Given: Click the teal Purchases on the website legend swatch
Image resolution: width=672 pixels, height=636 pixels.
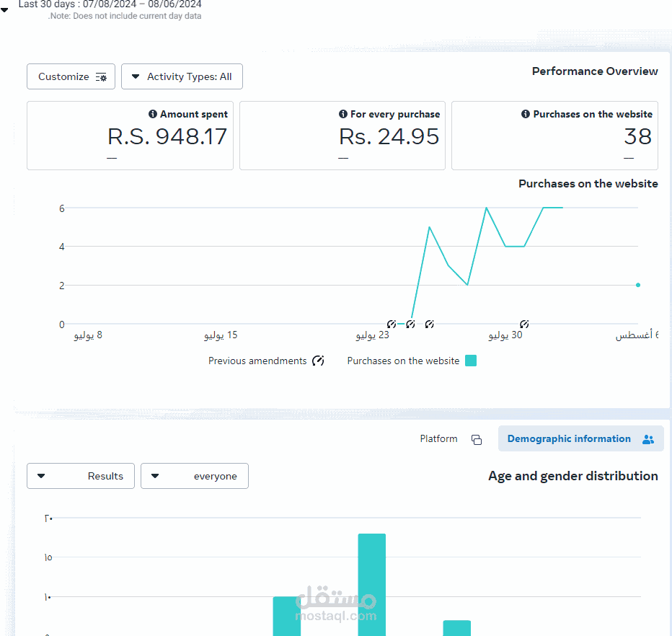Looking at the screenshot, I should click(x=471, y=361).
